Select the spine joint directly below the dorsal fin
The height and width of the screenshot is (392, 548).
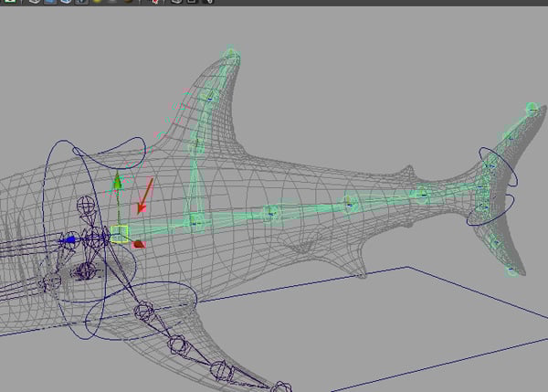click(x=195, y=220)
